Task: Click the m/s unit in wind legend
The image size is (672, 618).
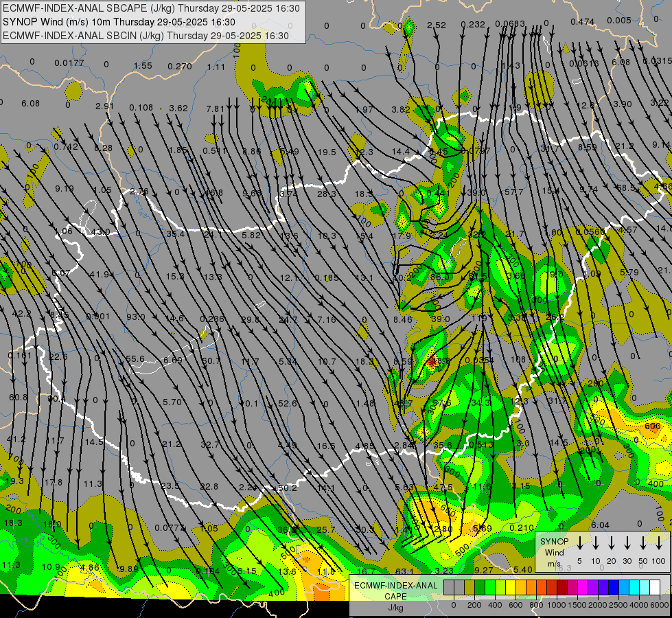Action: (554, 564)
